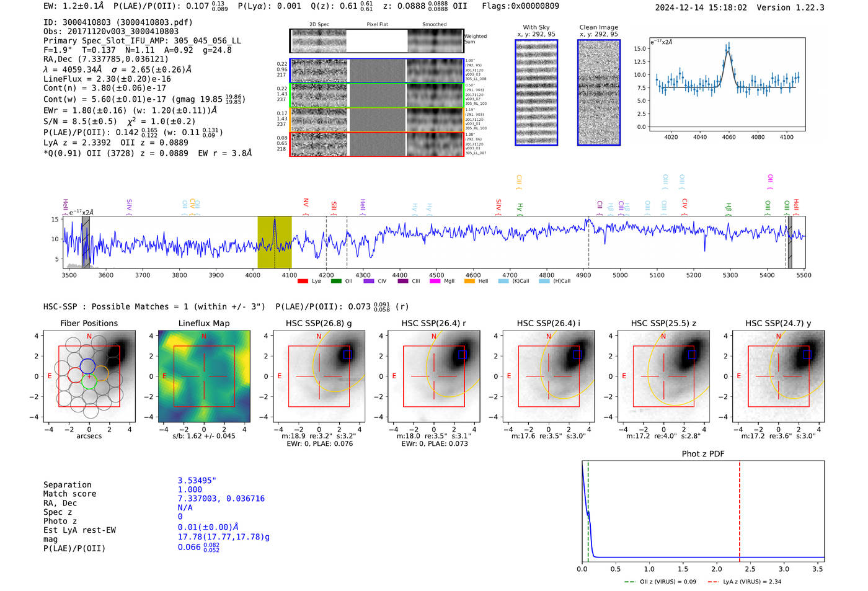Click the green dashed OII z line in PDF
Screen dimensions: 868x591
point(588,512)
